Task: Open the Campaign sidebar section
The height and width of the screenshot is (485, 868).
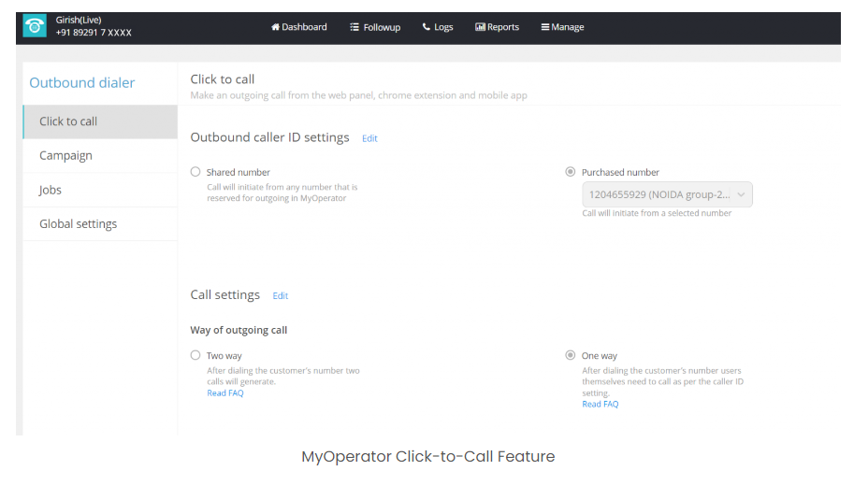Action: tap(100, 156)
